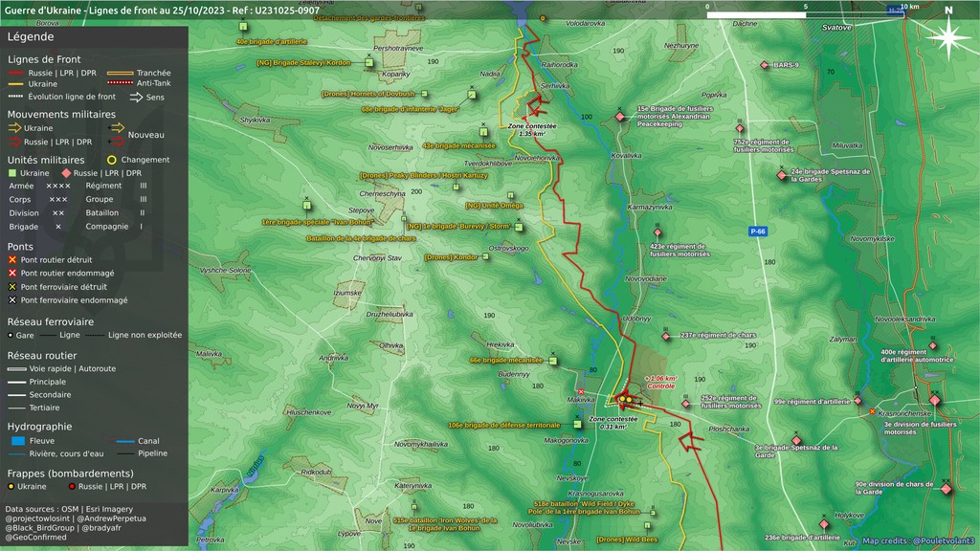Click the '68e brigade d'infanterie Jager' label
Screen dimensions: 980x551
[x=410, y=109]
